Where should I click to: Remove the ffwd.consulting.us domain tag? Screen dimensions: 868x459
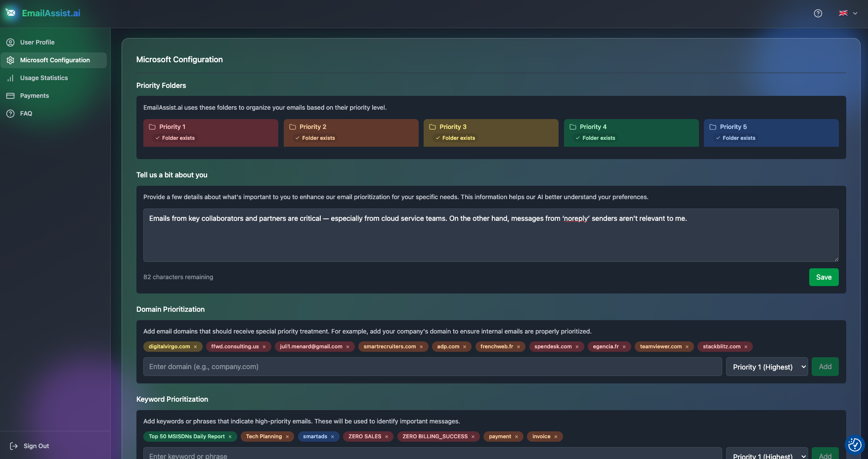pos(264,347)
